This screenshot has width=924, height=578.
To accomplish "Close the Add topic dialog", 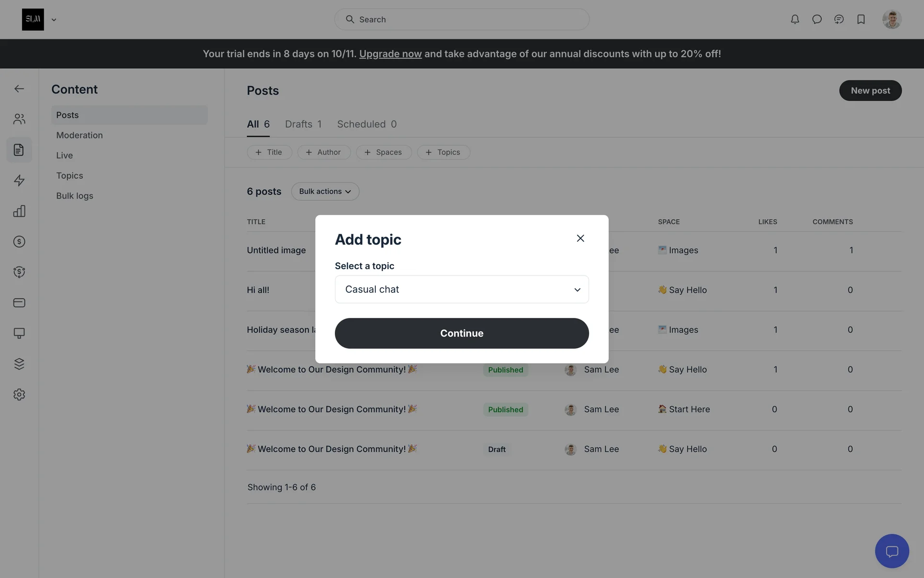I will point(580,238).
